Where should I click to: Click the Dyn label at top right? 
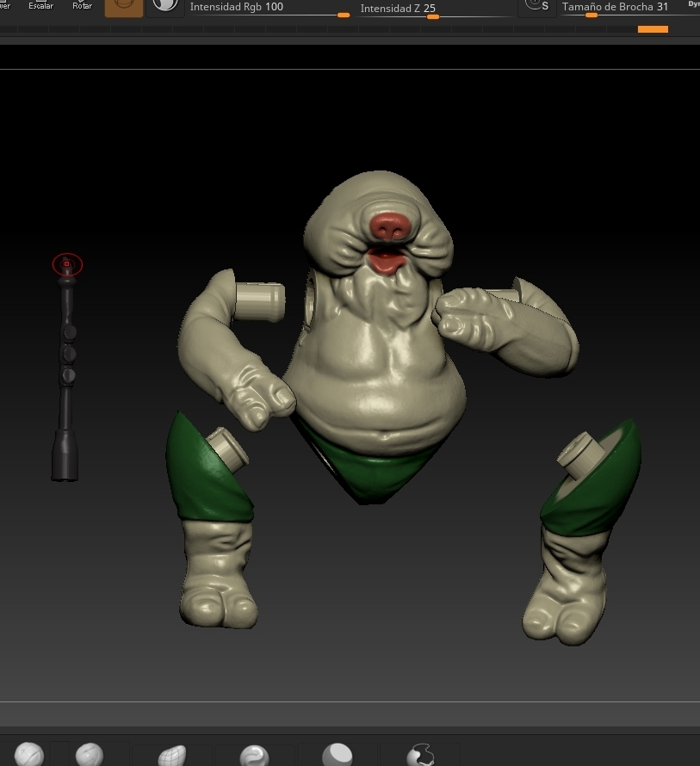point(694,4)
